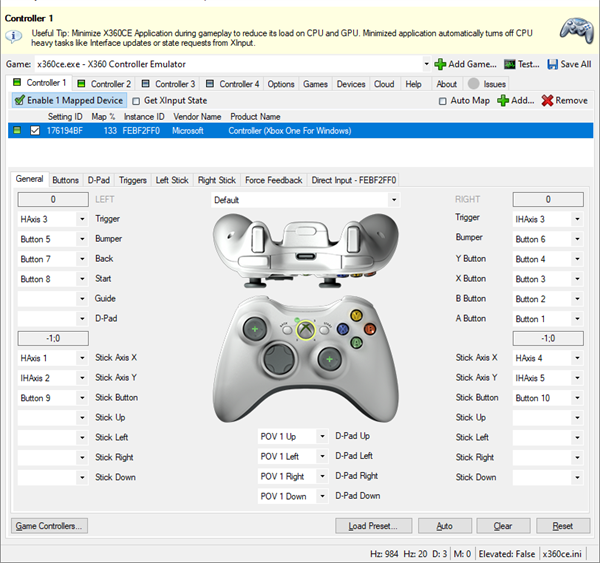Switch to the Force Feedback tab
This screenshot has height=563, width=600.
(273, 180)
